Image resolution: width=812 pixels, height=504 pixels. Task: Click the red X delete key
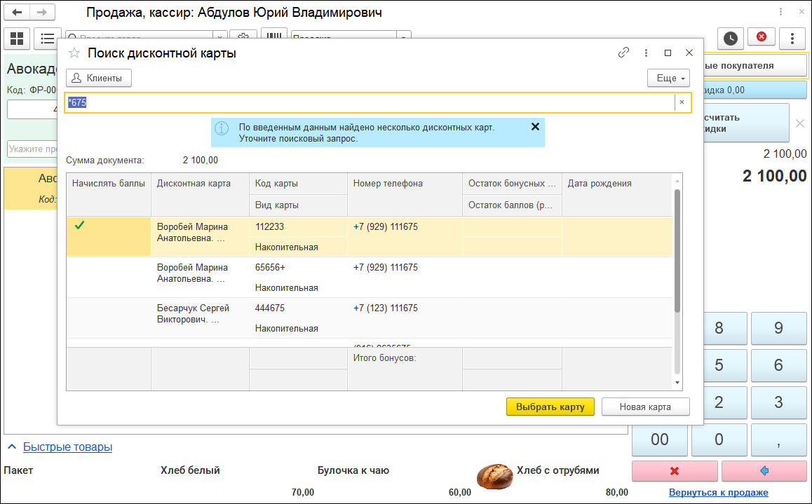[675, 470]
